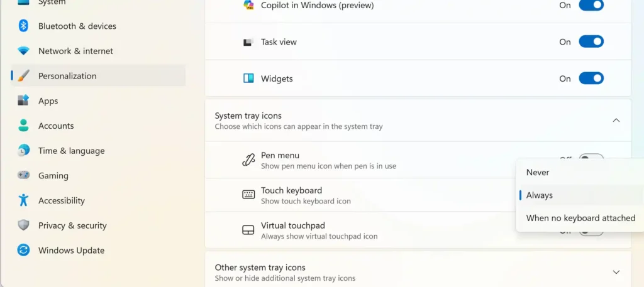
Task: Select Never in the dropdown list
Action: tap(579, 172)
